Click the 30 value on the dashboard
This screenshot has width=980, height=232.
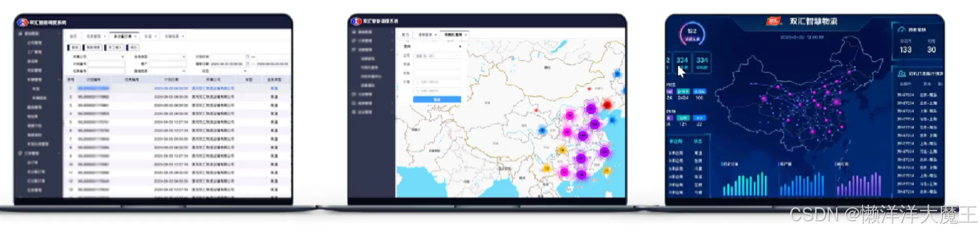(931, 49)
